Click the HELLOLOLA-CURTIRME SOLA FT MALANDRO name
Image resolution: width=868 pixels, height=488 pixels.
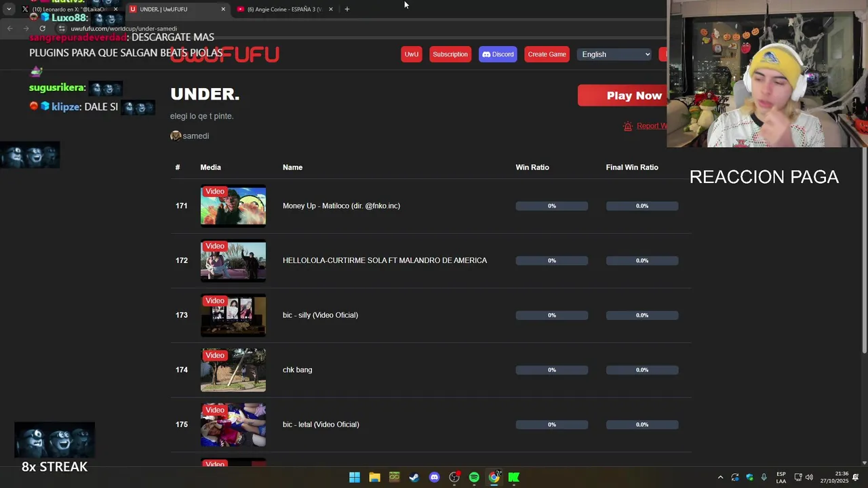pos(384,260)
